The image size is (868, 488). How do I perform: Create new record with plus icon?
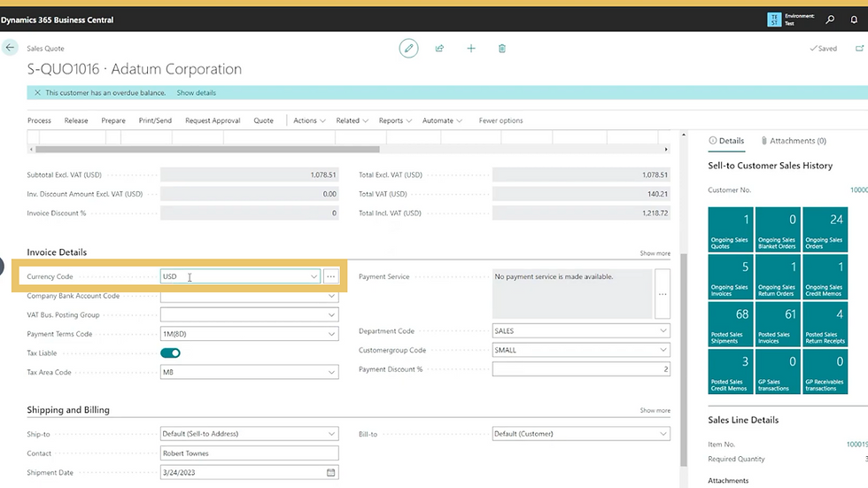click(x=471, y=48)
